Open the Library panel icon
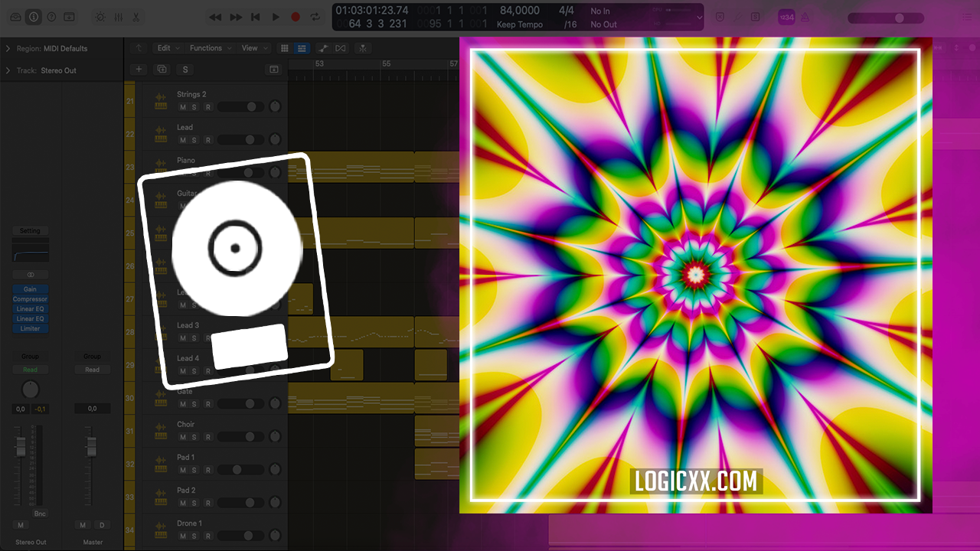This screenshot has width=980, height=551. pyautogui.click(x=15, y=17)
